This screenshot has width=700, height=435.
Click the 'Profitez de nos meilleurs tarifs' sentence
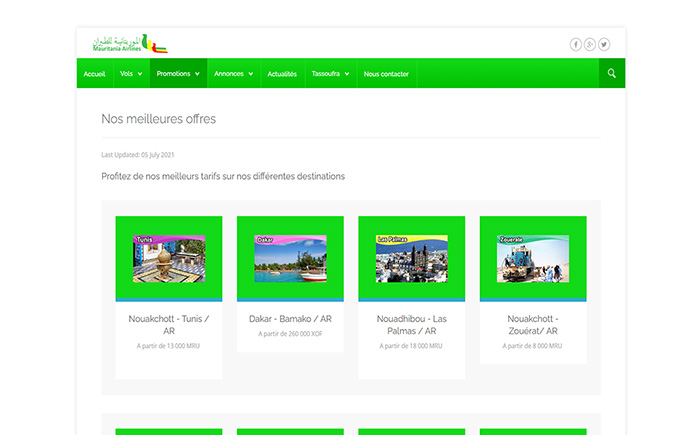(x=223, y=176)
